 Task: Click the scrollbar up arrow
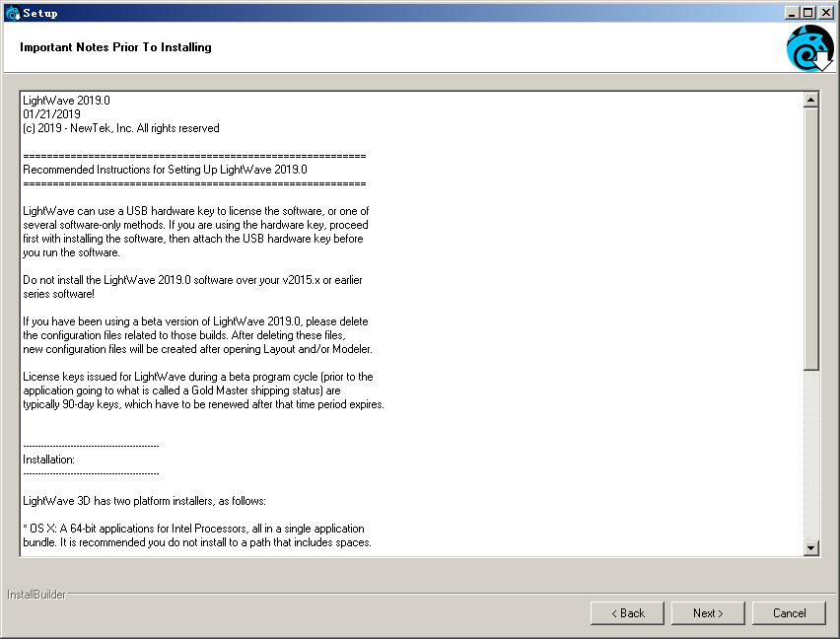(811, 100)
